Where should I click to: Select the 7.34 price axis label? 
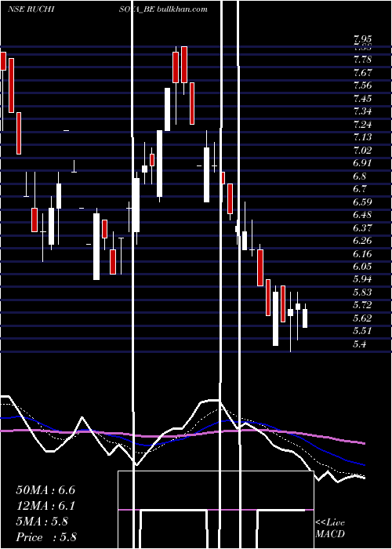click(x=362, y=111)
